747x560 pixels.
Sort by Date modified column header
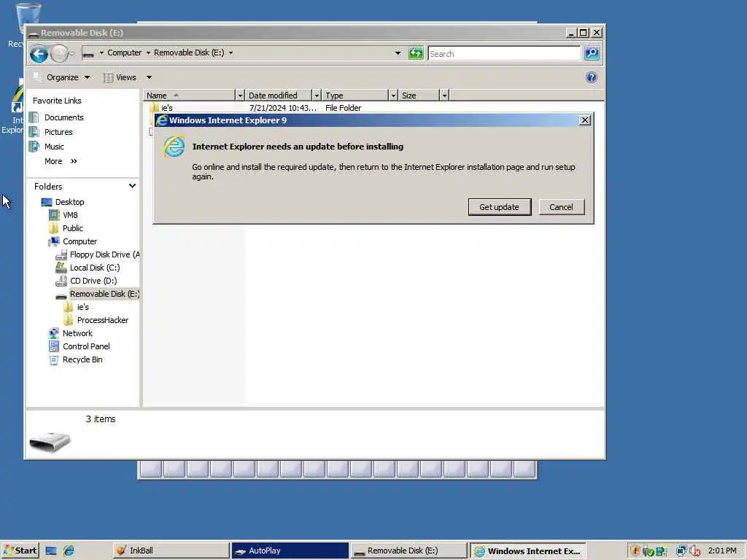pyautogui.click(x=279, y=96)
